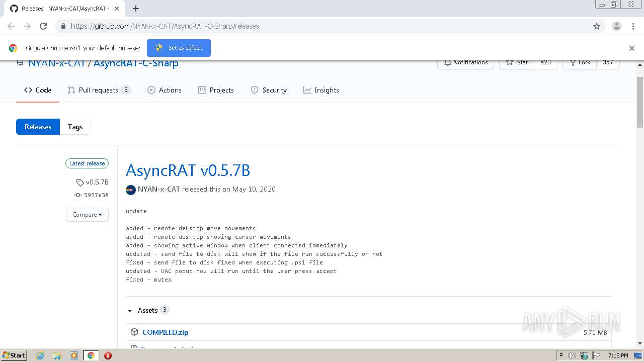
Task: Click the red security taskbar icon
Action: 108,355
